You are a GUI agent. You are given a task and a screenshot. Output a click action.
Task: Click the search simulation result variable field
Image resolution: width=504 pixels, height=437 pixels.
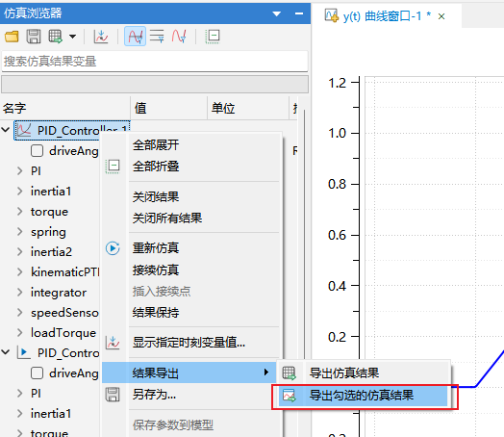pos(155,61)
